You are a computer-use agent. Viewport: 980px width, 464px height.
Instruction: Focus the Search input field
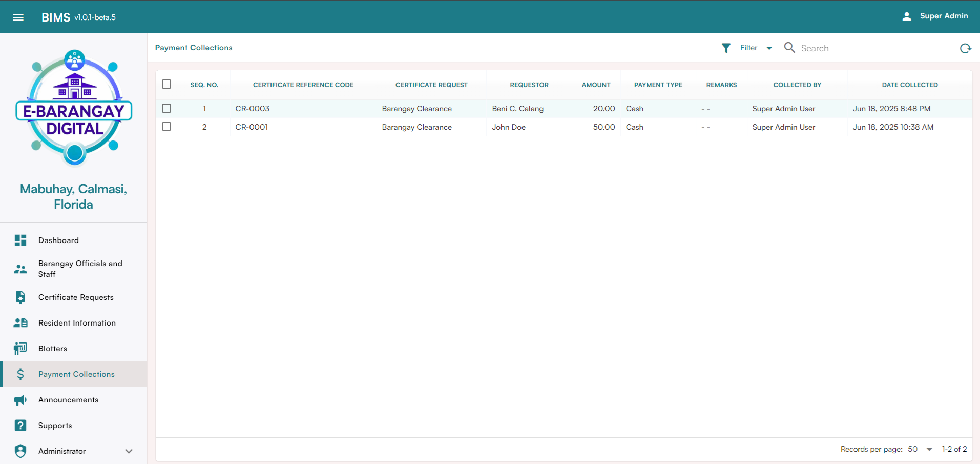(876, 48)
